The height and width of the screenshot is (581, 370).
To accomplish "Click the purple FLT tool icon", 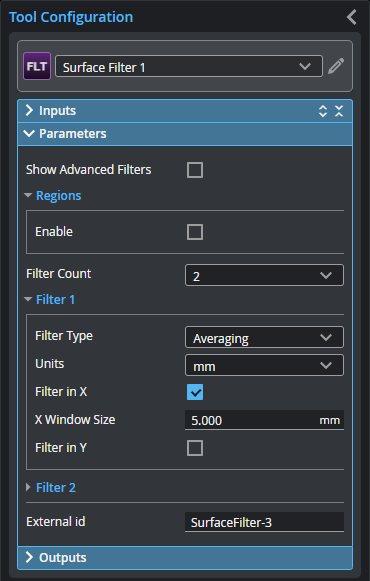I will (x=37, y=66).
